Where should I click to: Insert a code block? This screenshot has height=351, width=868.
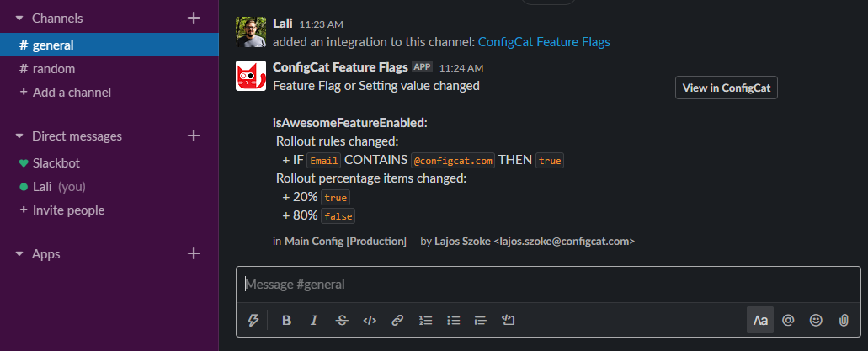[x=509, y=320]
